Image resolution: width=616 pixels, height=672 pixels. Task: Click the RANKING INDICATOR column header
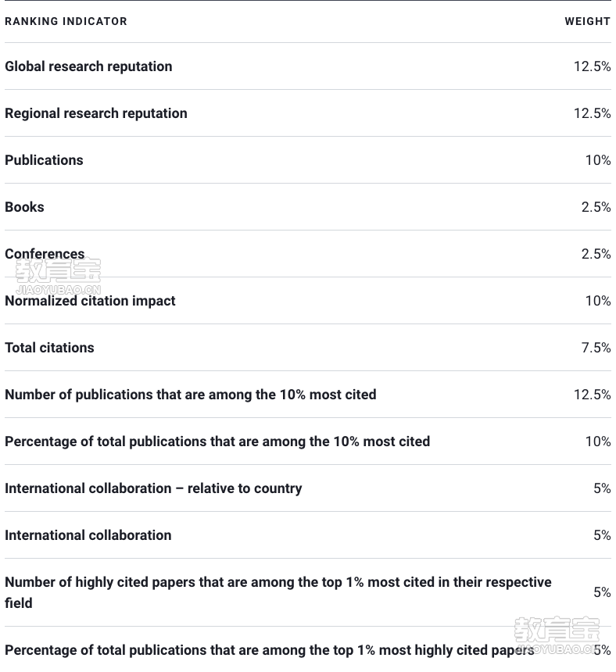(66, 21)
